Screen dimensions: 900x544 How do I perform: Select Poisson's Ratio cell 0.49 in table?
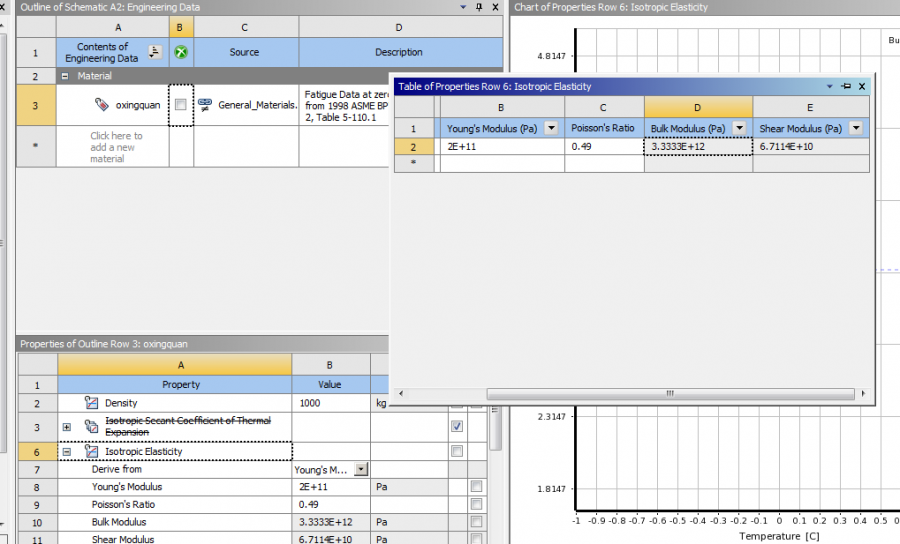pos(604,146)
